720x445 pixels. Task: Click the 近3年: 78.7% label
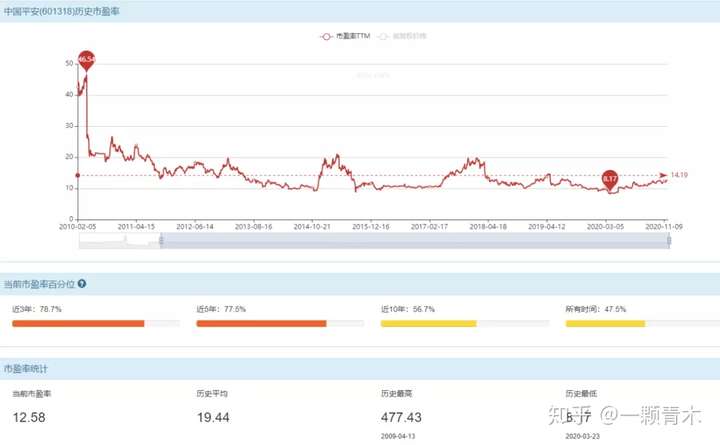[37, 310]
